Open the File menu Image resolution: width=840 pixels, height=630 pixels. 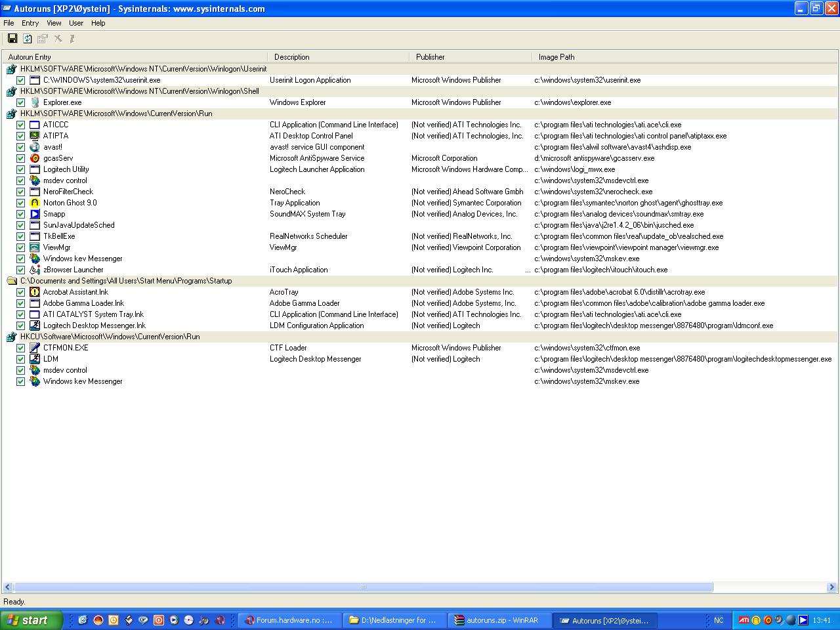9,23
